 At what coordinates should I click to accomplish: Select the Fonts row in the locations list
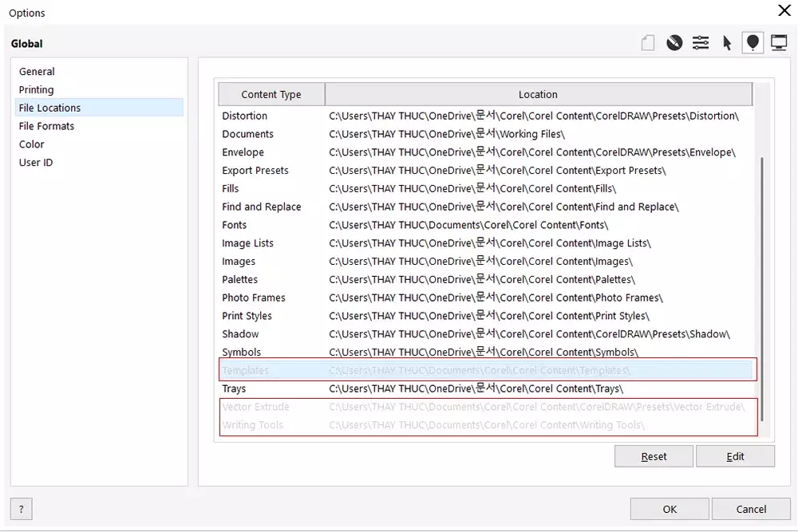[x=235, y=225]
